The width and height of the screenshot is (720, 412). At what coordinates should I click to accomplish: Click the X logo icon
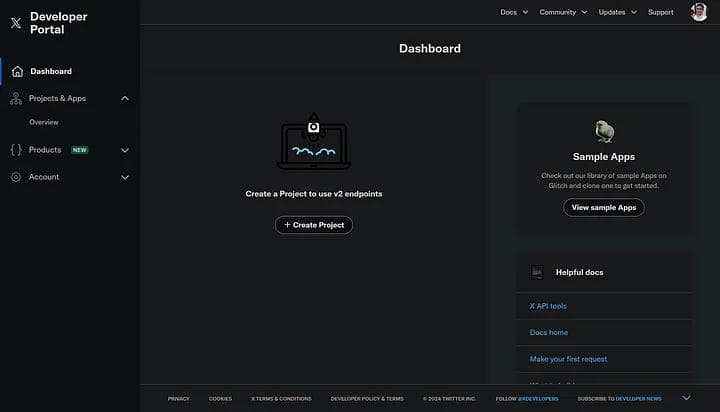pyautogui.click(x=16, y=23)
